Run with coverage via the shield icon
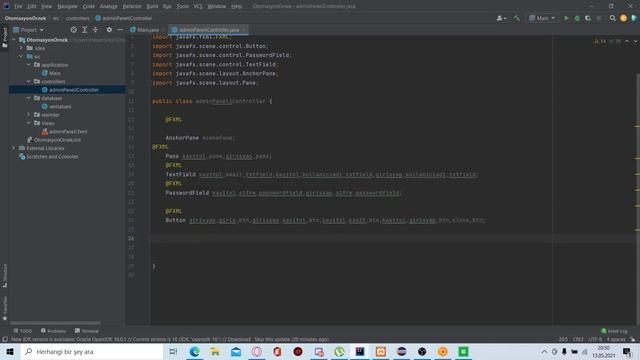 588,18
